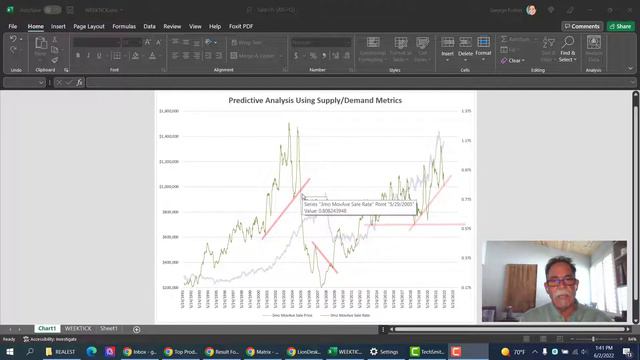Screen dimensions: 640x360
Task: Switch to the Data tab
Action: (x=149, y=27)
